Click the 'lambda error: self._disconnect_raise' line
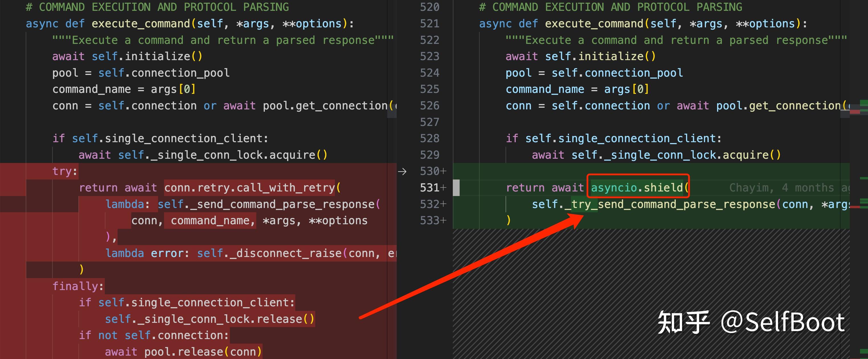 pyautogui.click(x=251, y=253)
